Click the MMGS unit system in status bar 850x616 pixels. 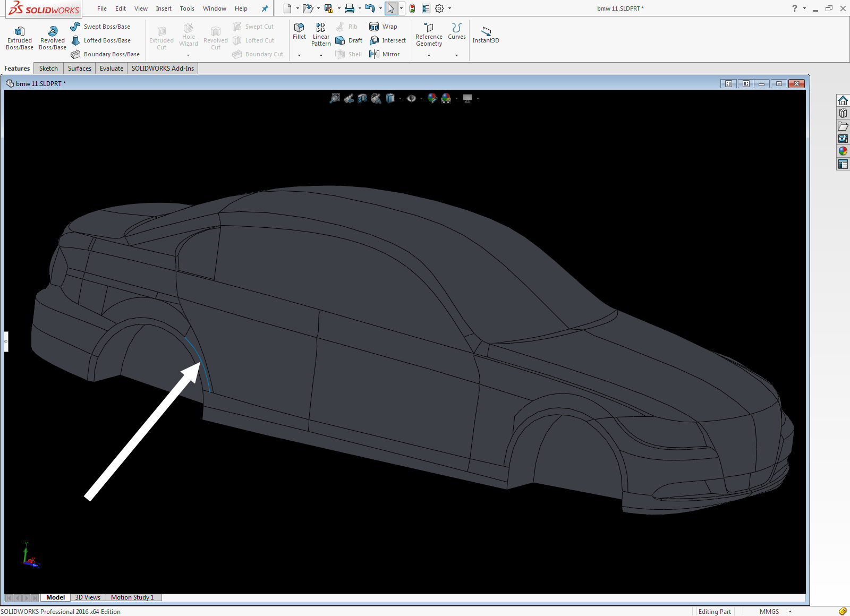pyautogui.click(x=769, y=612)
